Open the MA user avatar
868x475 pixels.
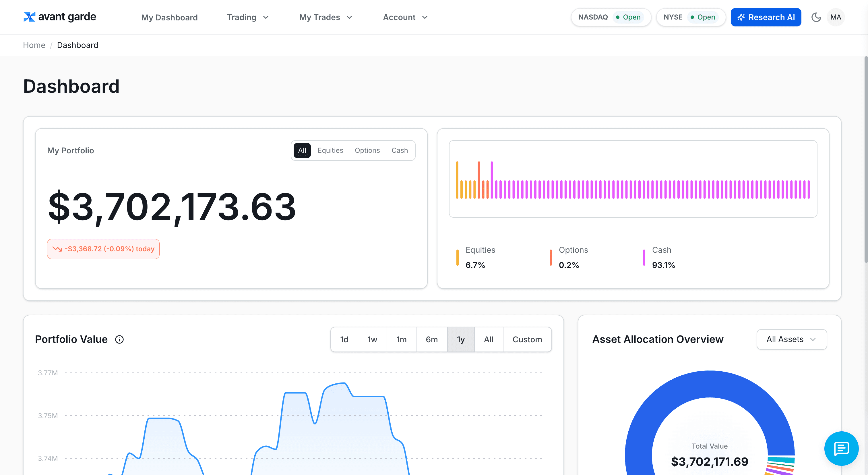click(835, 17)
